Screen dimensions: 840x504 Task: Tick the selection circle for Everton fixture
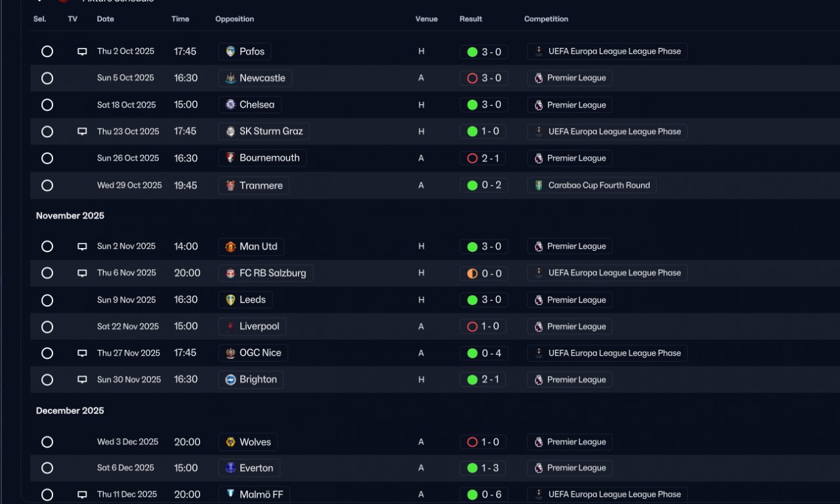pyautogui.click(x=47, y=468)
